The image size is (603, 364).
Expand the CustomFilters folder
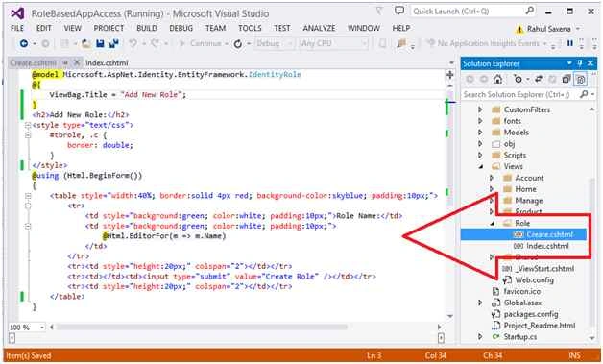480,109
